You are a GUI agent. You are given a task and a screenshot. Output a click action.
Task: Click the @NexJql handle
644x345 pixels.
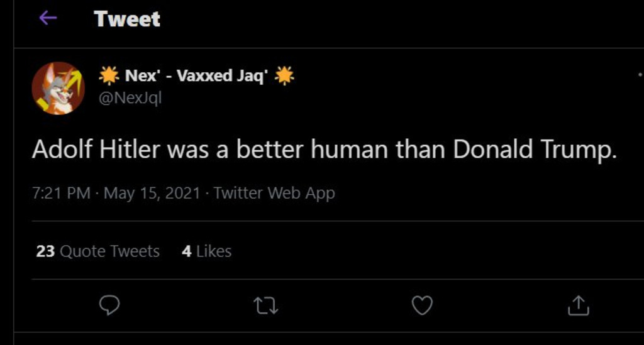pyautogui.click(x=130, y=98)
